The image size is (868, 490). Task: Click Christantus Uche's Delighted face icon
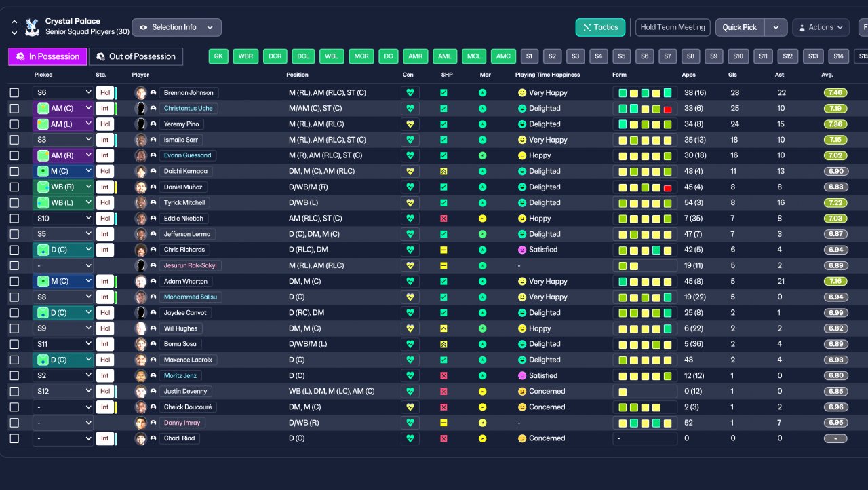pos(522,109)
